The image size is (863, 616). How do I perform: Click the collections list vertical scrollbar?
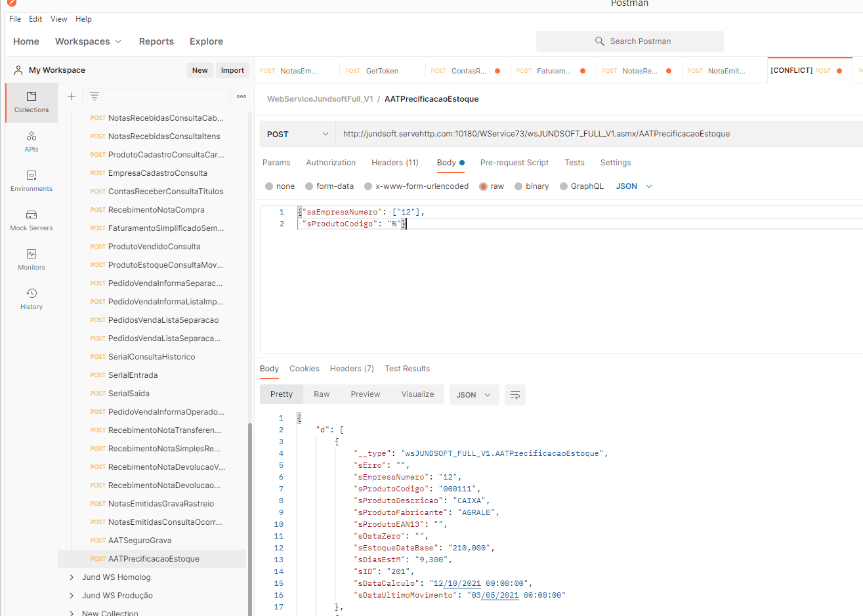click(x=249, y=518)
